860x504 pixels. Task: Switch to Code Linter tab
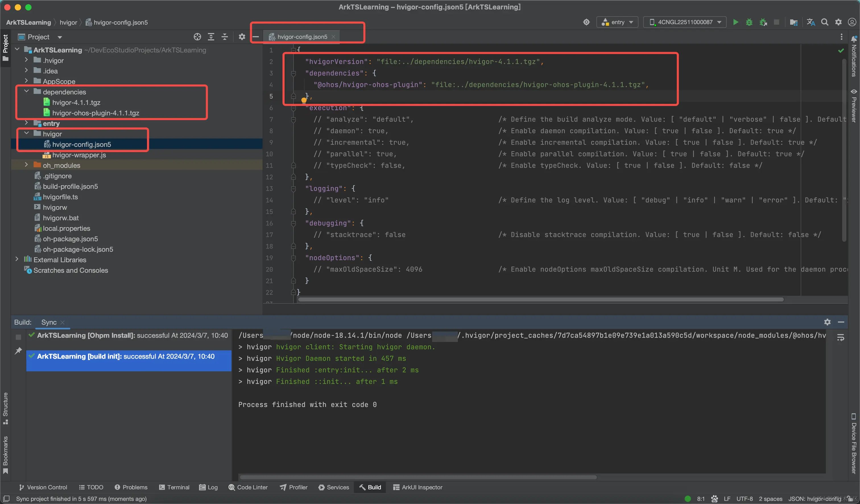[248, 487]
